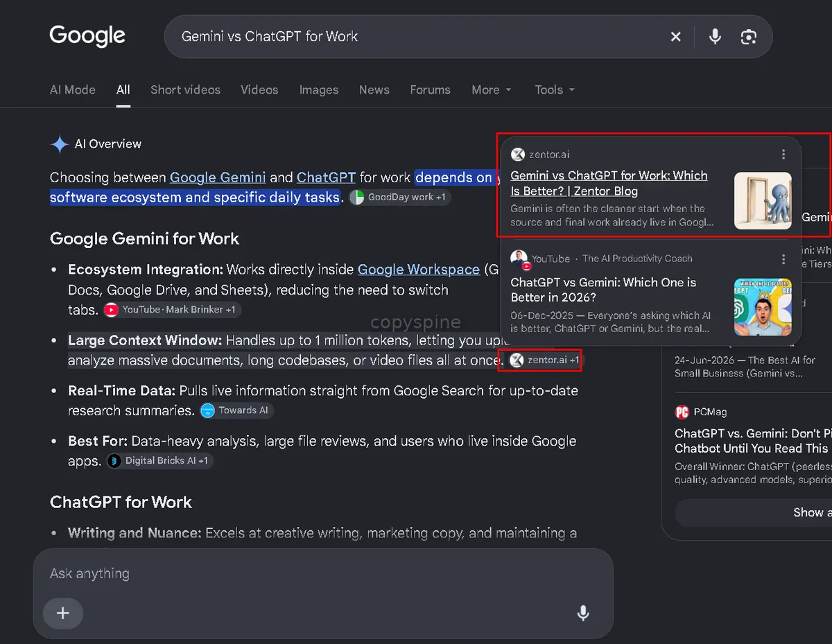Switch to Short videos tab
The height and width of the screenshot is (644, 832).
coord(185,89)
